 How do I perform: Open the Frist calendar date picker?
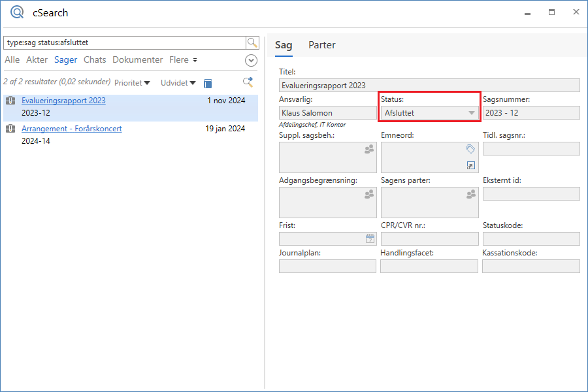click(x=370, y=239)
